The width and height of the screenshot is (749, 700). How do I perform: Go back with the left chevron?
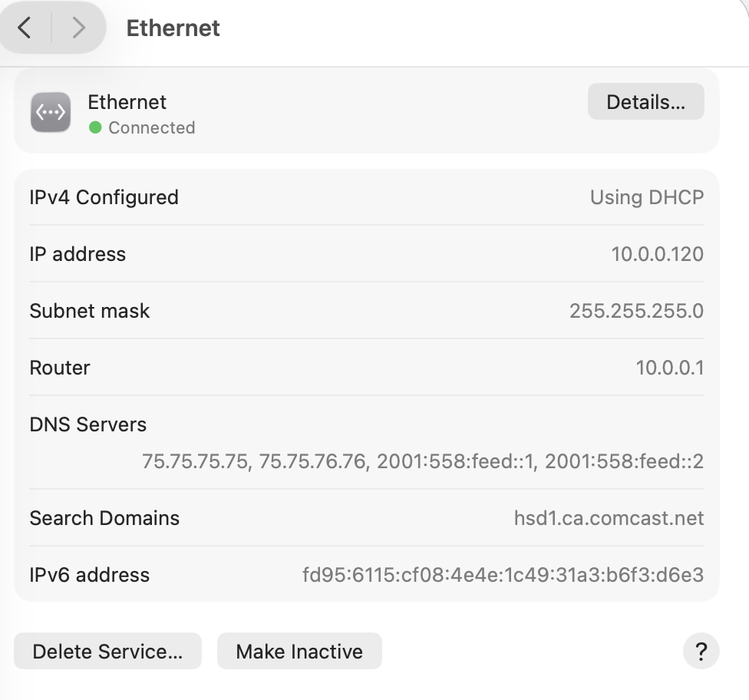point(25,28)
